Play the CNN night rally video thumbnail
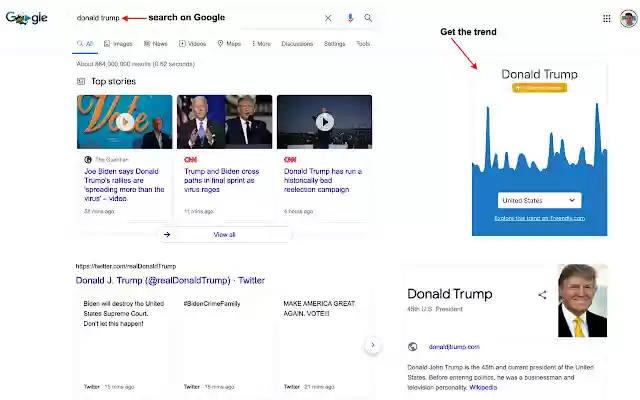Screen dimensions: 640x400 pyautogui.click(x=324, y=122)
